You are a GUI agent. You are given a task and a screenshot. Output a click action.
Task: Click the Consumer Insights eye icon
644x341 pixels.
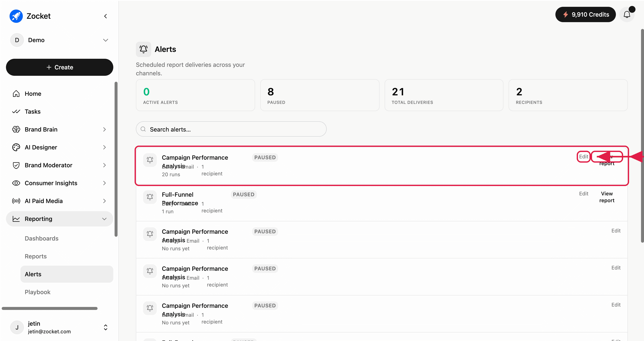coord(16,183)
